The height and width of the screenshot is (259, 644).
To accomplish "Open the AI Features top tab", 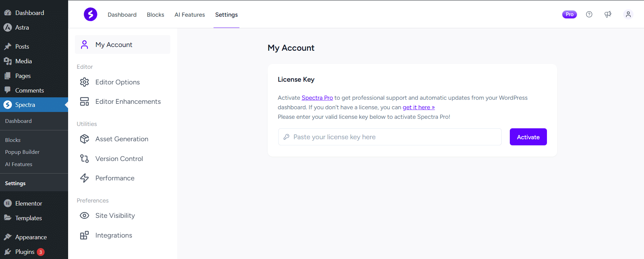I will 190,15.
